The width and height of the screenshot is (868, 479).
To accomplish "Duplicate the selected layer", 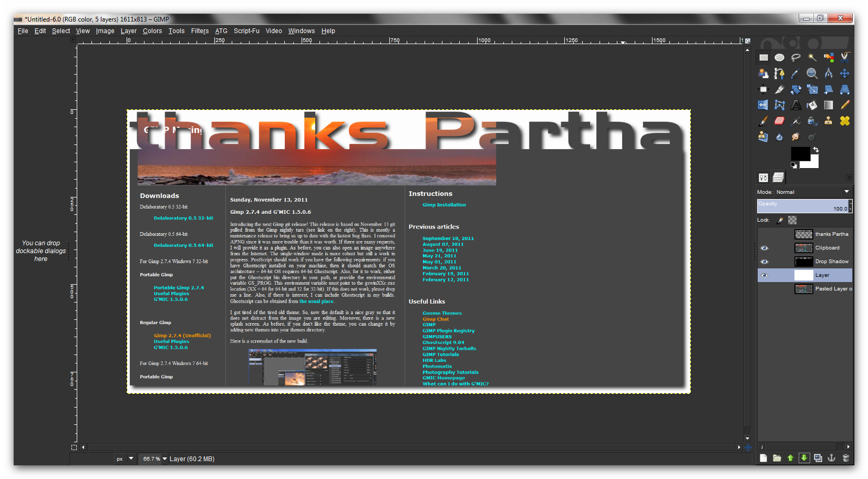I will (x=818, y=458).
